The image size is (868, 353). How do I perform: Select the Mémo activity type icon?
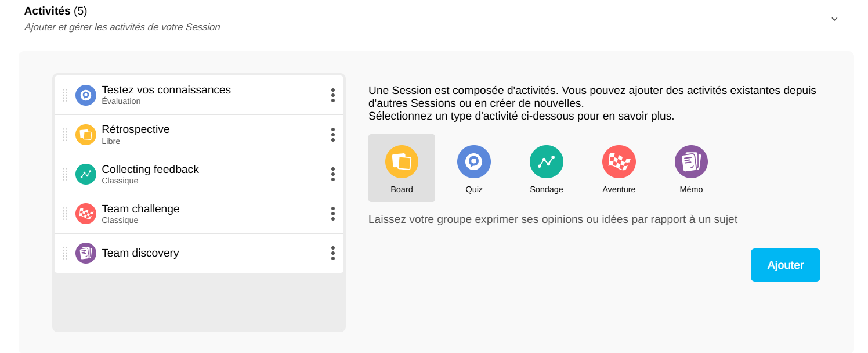pos(691,162)
